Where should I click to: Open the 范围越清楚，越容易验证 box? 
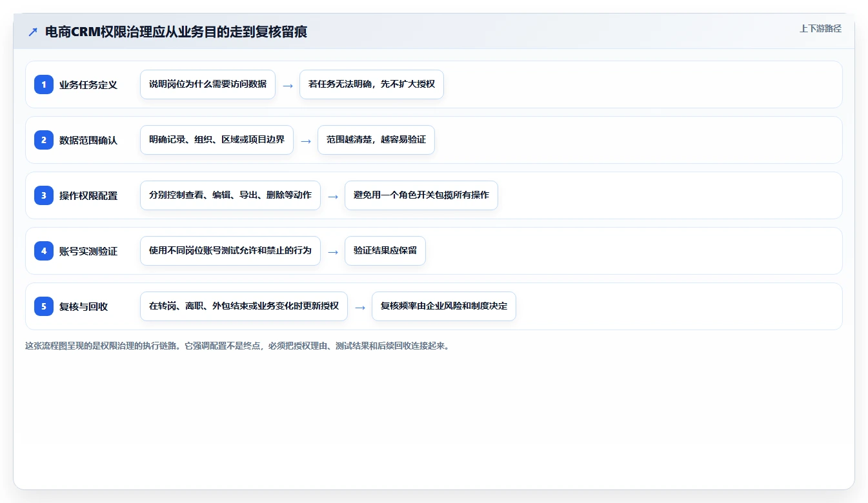[376, 140]
